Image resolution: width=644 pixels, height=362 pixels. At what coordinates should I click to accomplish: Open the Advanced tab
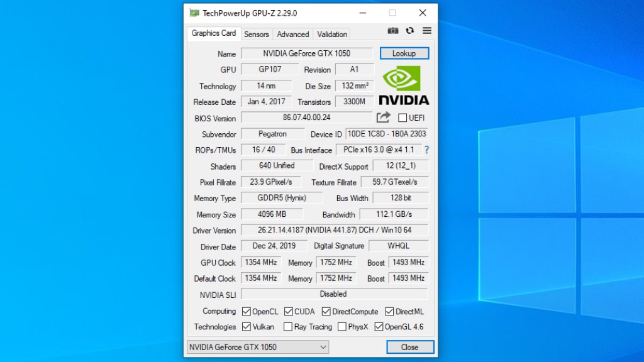tap(293, 35)
